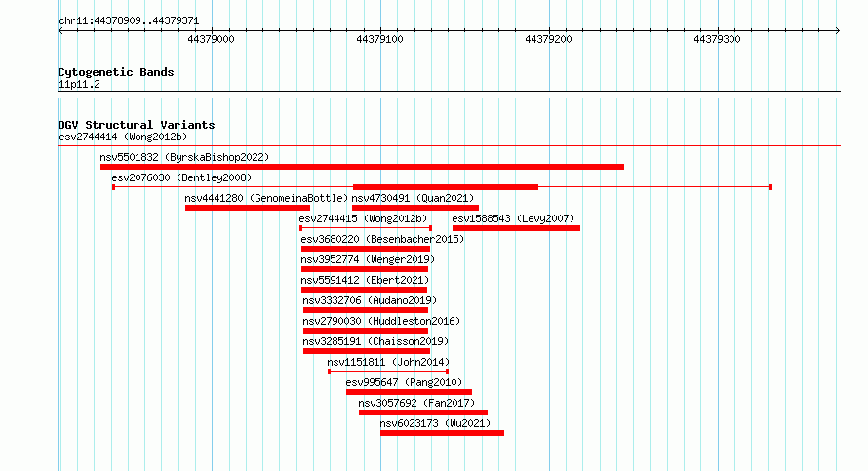The height and width of the screenshot is (471, 868).
Task: Open esv2744415 (Wong2012b) variant label
Action: pyautogui.click(x=363, y=218)
